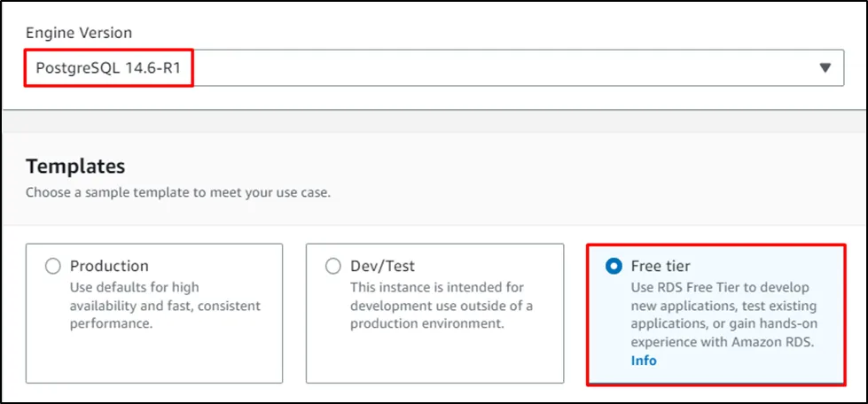The width and height of the screenshot is (868, 404).
Task: Click the 'Choose a sample template' subtitle
Action: tap(177, 192)
